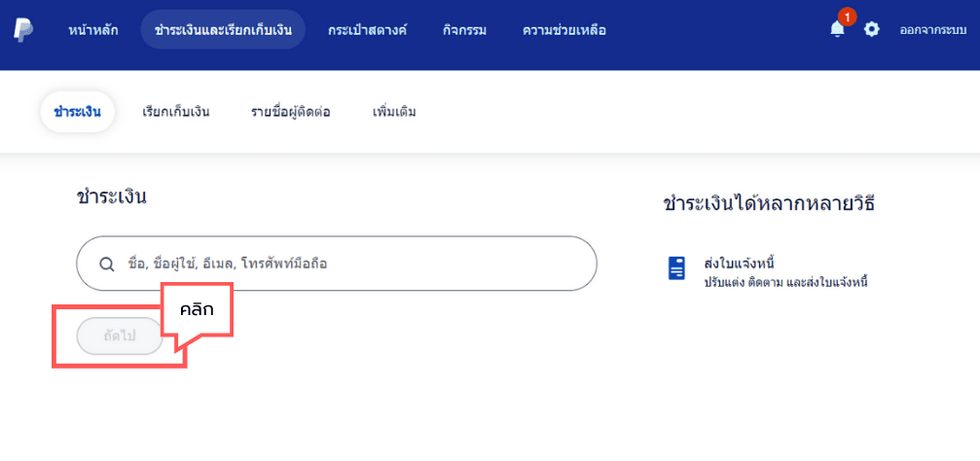The width and height of the screenshot is (980, 461).
Task: Click the blue invoice document icon
Action: pos(676,268)
